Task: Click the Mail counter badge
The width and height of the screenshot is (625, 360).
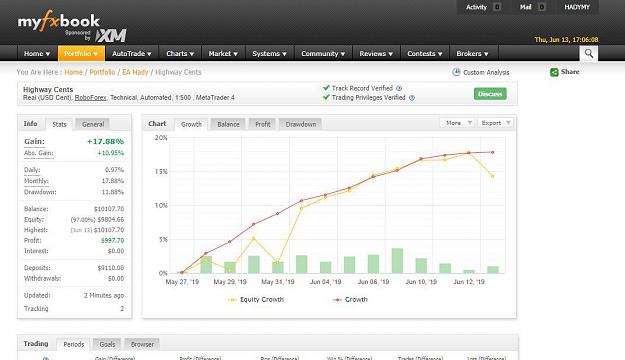Action: pyautogui.click(x=541, y=7)
